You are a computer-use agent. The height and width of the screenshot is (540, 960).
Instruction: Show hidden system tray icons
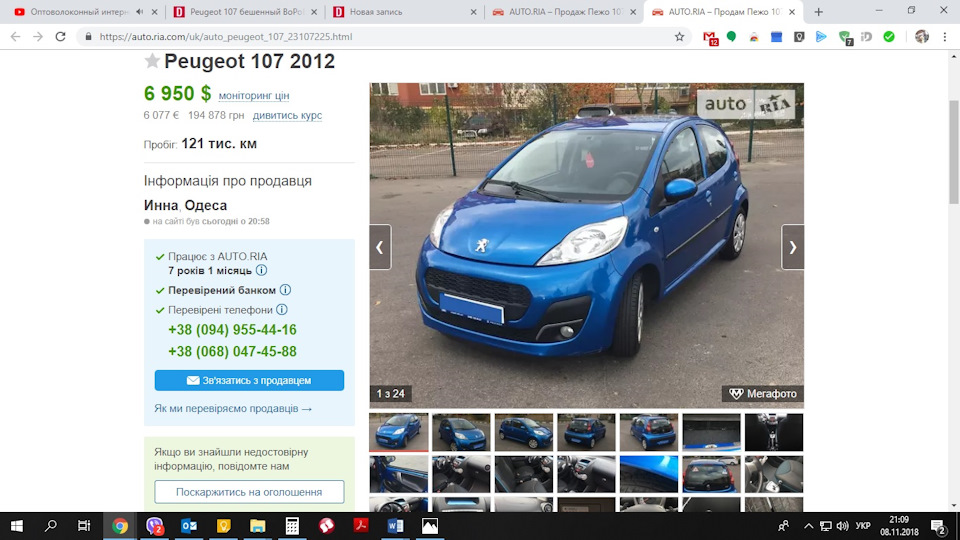pyautogui.click(x=809, y=526)
